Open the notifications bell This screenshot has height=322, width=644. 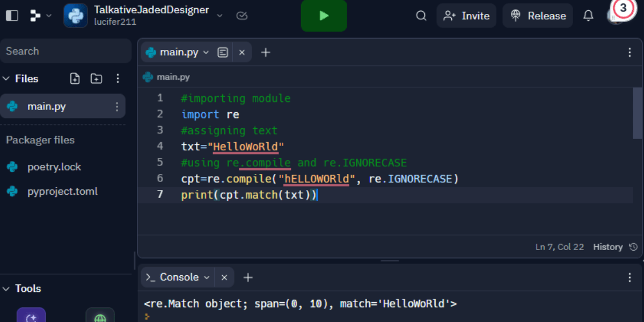pyautogui.click(x=588, y=16)
